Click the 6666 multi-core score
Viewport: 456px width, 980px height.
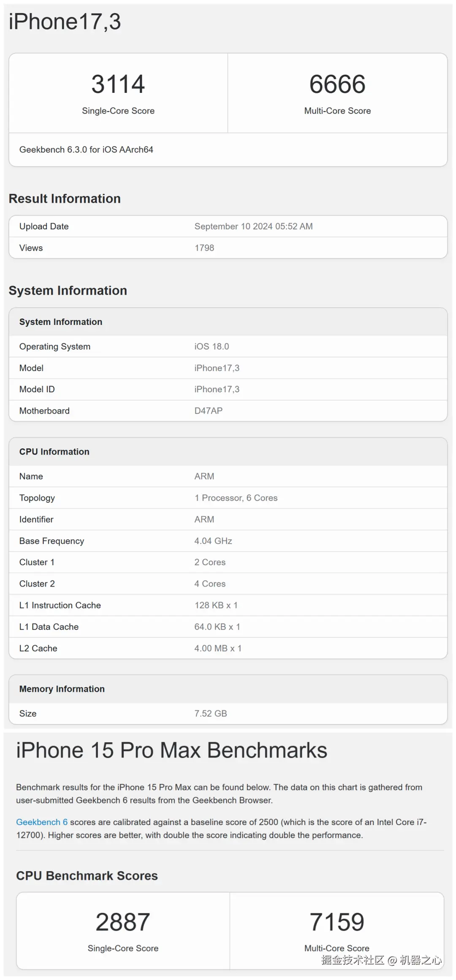pyautogui.click(x=337, y=84)
